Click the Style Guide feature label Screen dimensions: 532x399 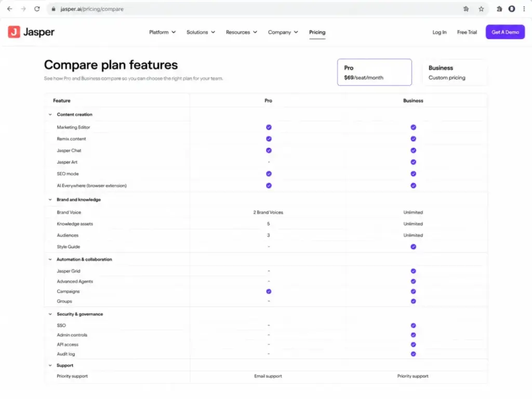coord(68,247)
